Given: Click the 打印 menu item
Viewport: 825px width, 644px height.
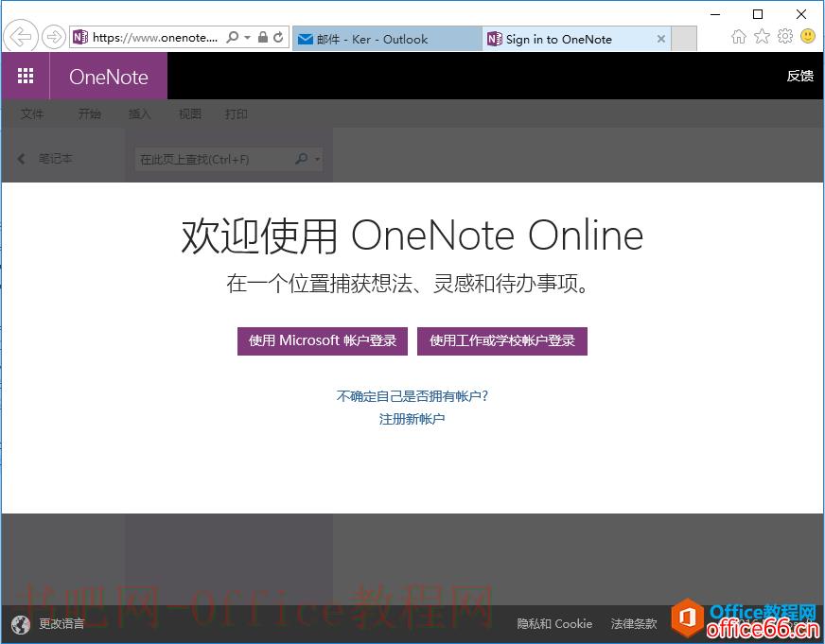Looking at the screenshot, I should click(237, 113).
